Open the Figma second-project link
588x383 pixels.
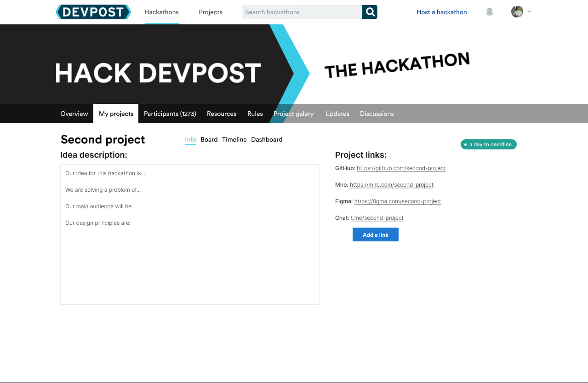coord(398,201)
